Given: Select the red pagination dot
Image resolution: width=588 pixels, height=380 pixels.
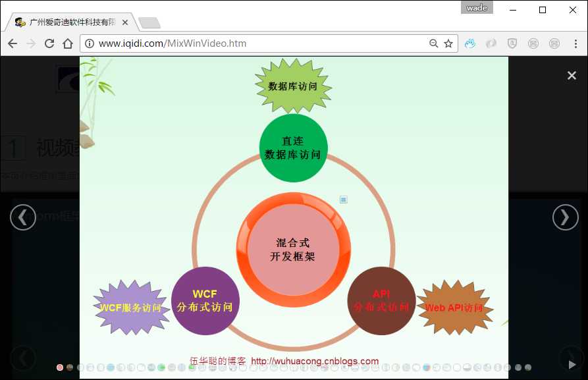Looking at the screenshot, I should coord(59,367).
